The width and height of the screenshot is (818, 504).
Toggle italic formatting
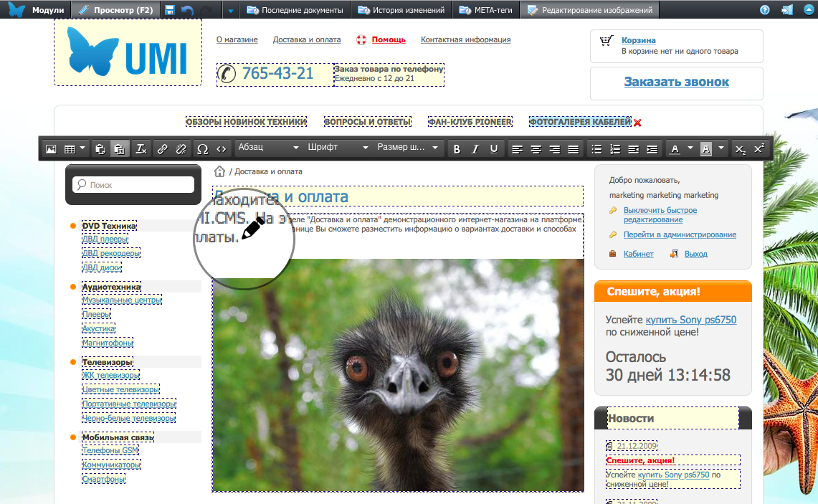coord(475,149)
